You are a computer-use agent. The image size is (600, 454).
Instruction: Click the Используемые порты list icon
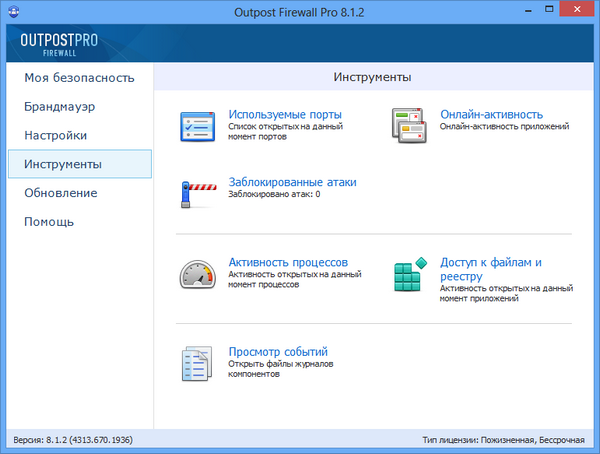click(x=198, y=126)
